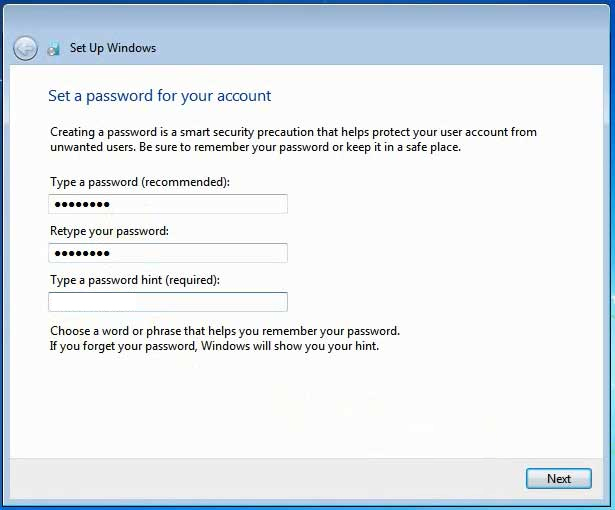Click the "Set Up Windows" title text
615x510 pixels.
point(113,48)
